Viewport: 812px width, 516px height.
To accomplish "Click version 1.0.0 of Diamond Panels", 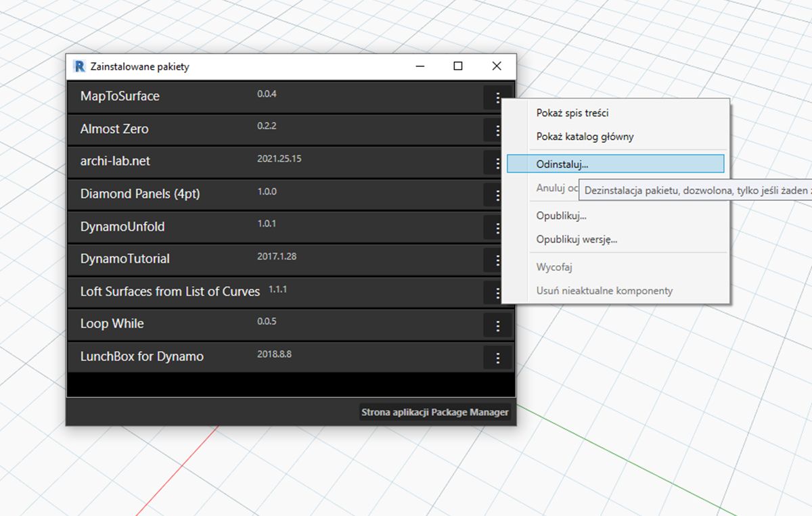I will coord(267,191).
